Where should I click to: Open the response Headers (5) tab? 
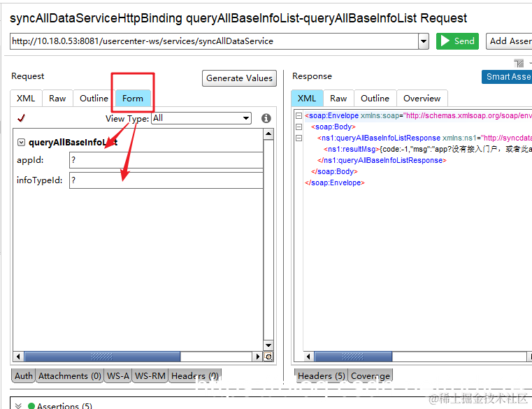[321, 375]
